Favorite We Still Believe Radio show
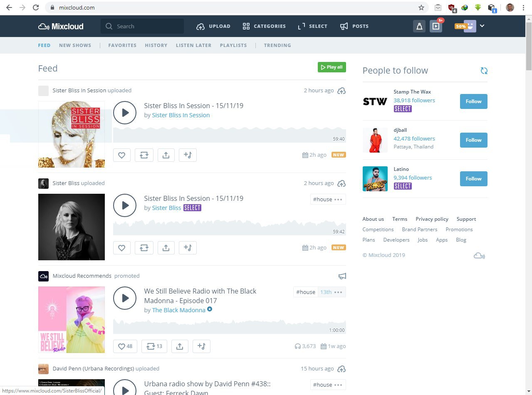532x395 pixels. point(125,346)
